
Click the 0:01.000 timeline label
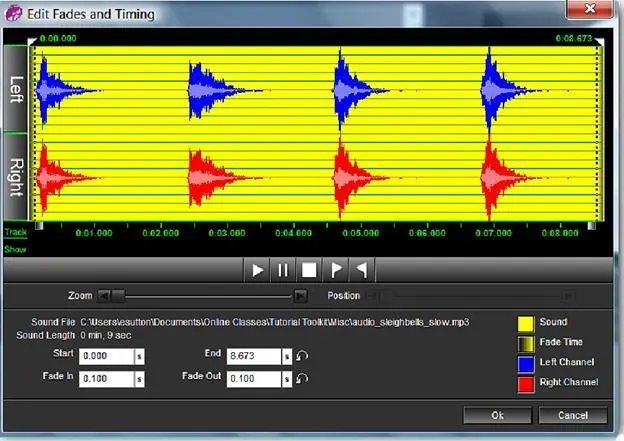tap(94, 233)
